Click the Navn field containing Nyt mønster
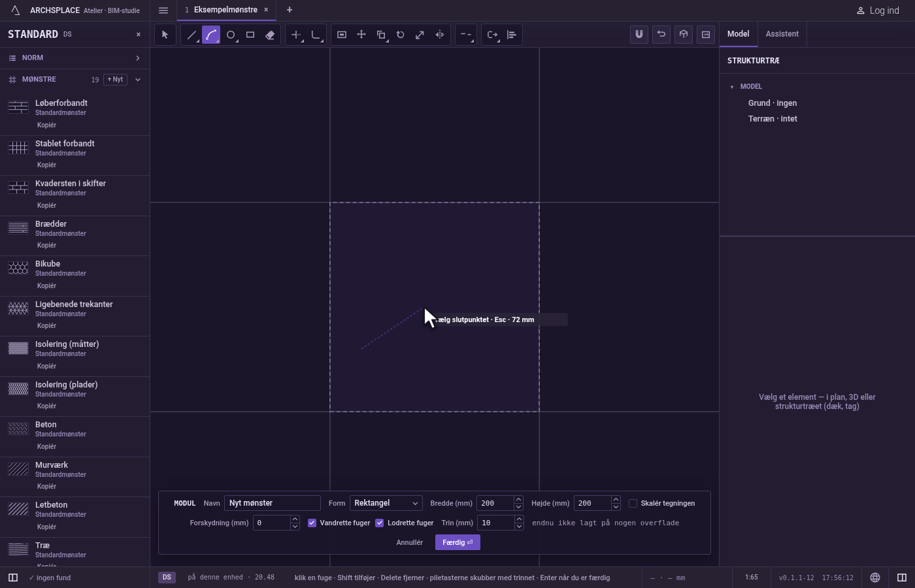The image size is (915, 588). 273,503
